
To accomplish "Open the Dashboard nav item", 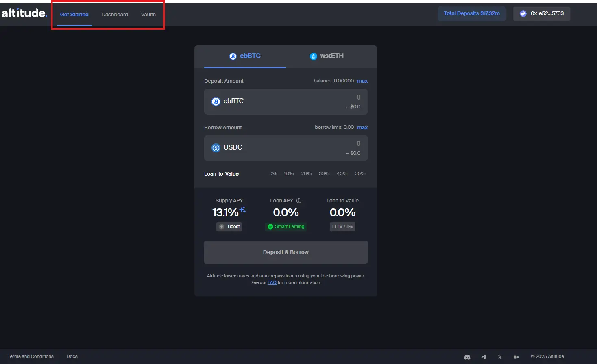I will (115, 14).
